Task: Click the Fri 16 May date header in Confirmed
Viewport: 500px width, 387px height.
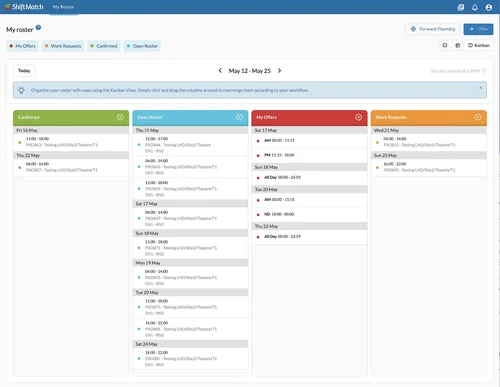Action: [x=71, y=130]
